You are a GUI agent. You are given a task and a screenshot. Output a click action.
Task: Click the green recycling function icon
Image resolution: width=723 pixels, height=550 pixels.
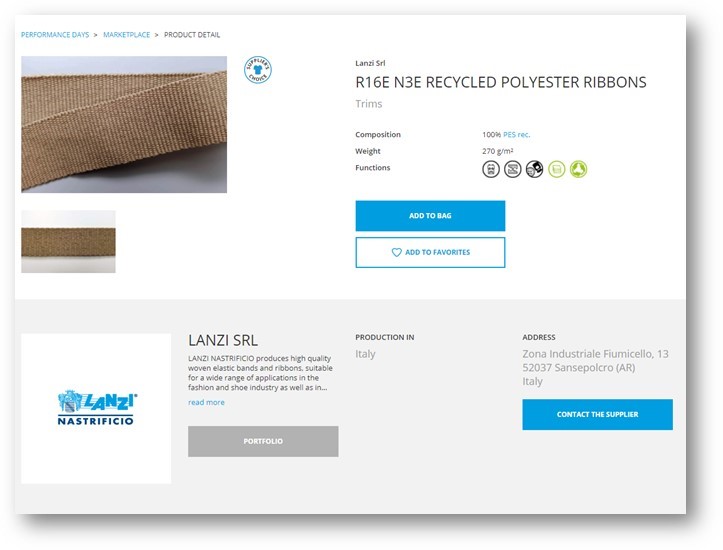click(579, 169)
